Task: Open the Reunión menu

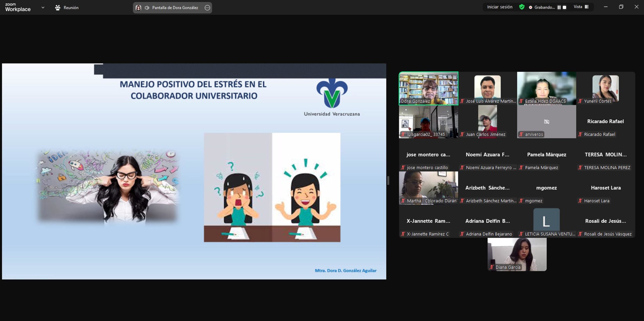Action: [x=67, y=8]
